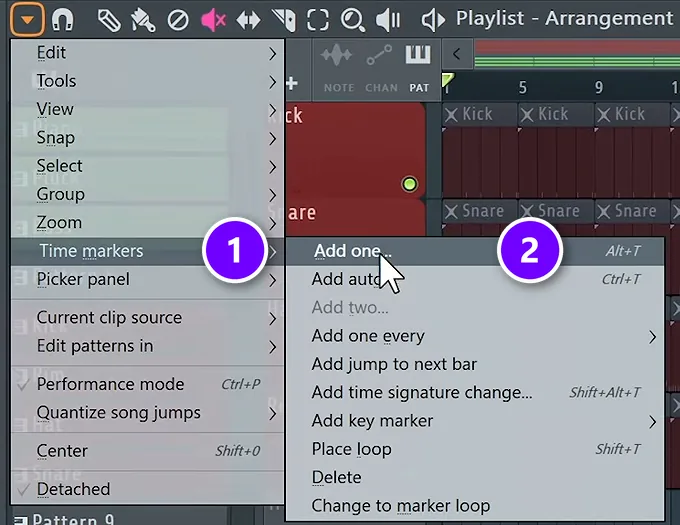Open the Group submenu
The height and width of the screenshot is (525, 680).
point(147,194)
